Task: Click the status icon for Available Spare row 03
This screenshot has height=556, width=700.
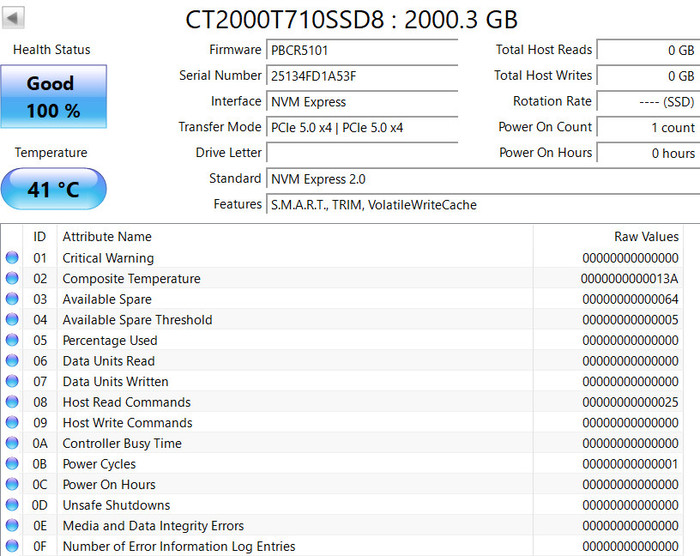Action: click(x=12, y=299)
